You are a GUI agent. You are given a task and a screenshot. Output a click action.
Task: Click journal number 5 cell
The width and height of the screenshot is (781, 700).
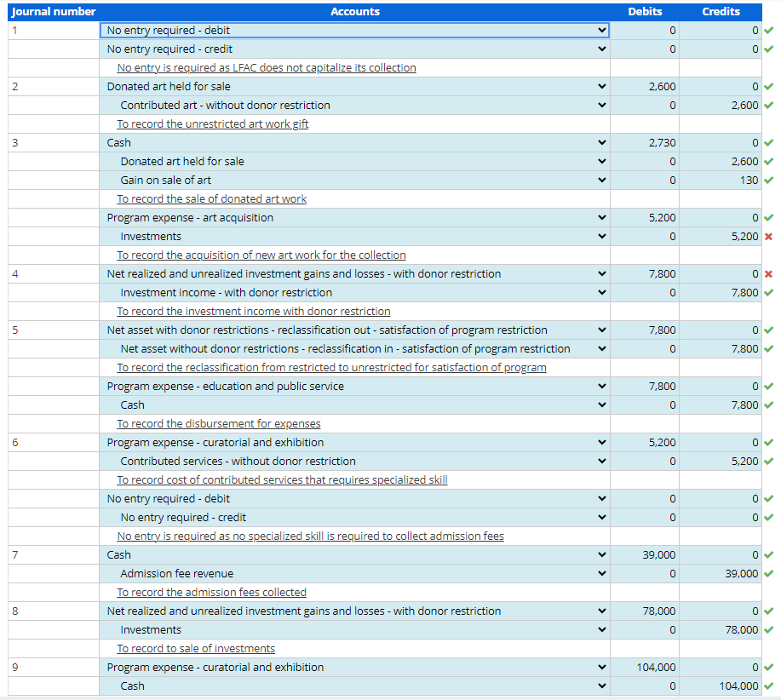(54, 330)
